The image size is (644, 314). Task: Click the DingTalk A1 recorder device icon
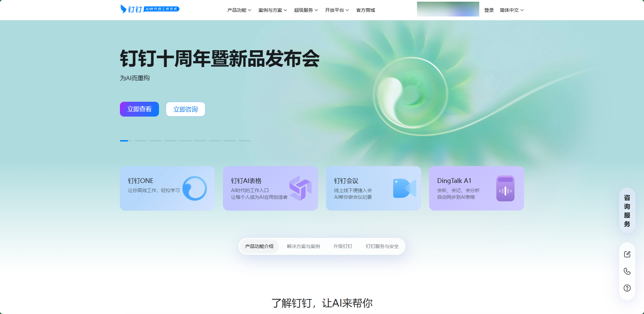(x=505, y=188)
